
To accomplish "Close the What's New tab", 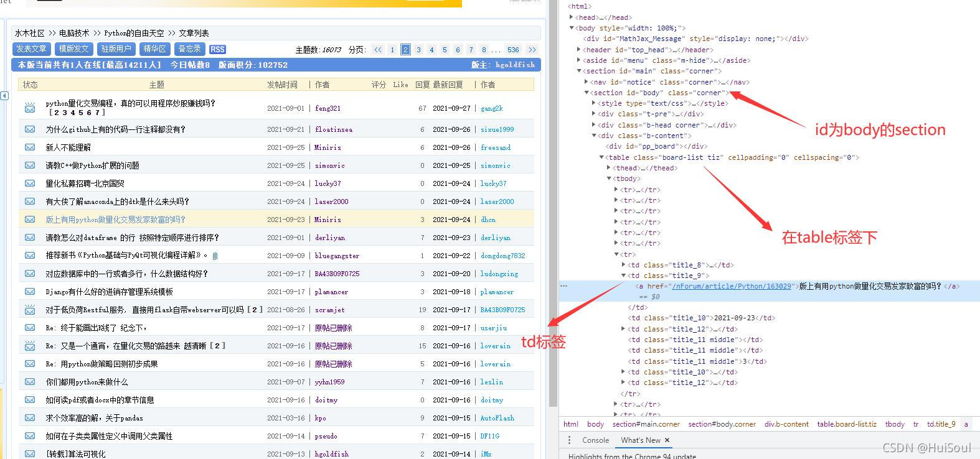I will pyautogui.click(x=667, y=440).
